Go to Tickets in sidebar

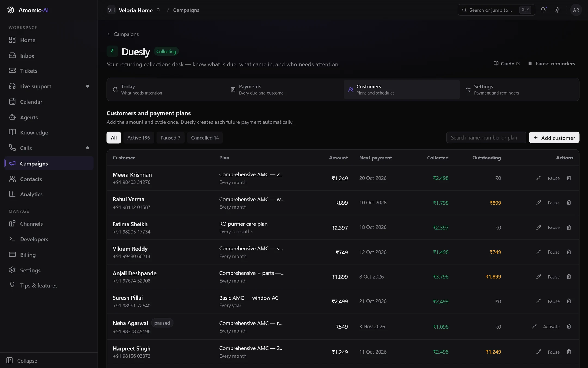tap(49, 71)
